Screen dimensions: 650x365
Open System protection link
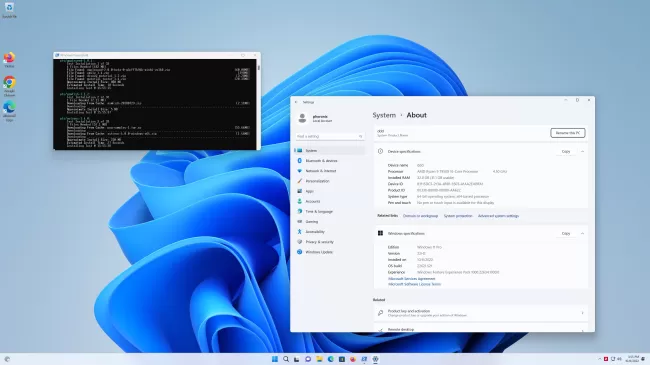pos(458,216)
